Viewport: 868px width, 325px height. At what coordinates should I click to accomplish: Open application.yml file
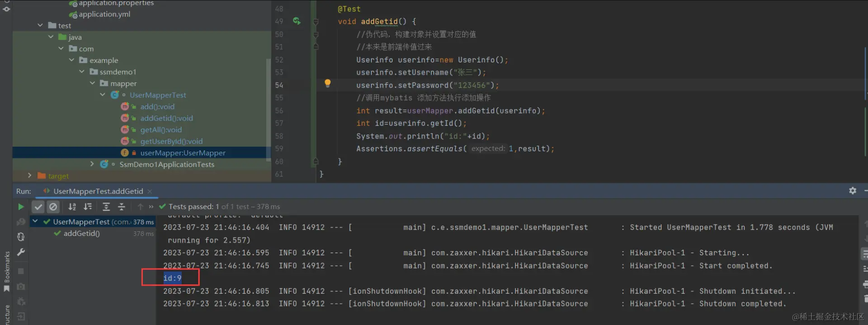click(x=104, y=14)
